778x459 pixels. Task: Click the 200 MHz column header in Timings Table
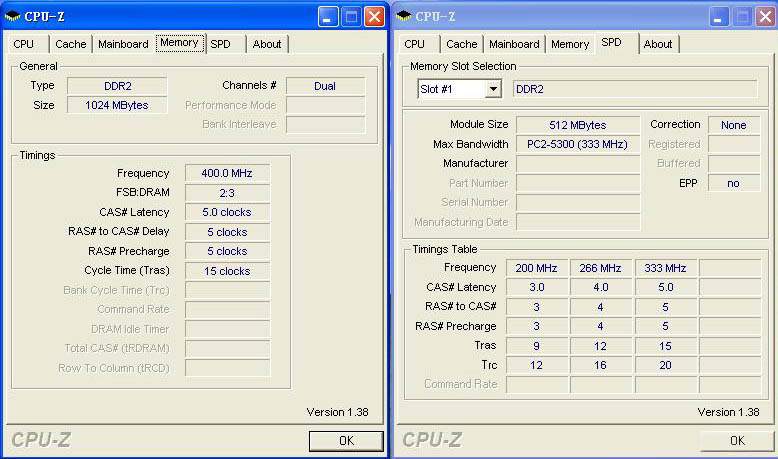tap(537, 268)
